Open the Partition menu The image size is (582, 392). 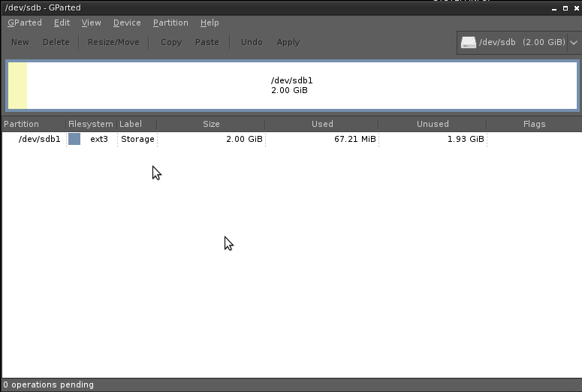coord(170,23)
